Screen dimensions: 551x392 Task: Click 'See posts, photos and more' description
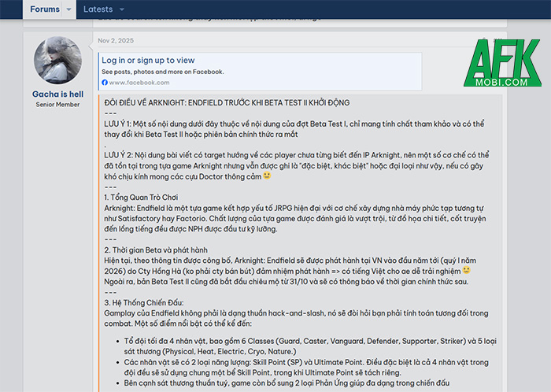(162, 72)
